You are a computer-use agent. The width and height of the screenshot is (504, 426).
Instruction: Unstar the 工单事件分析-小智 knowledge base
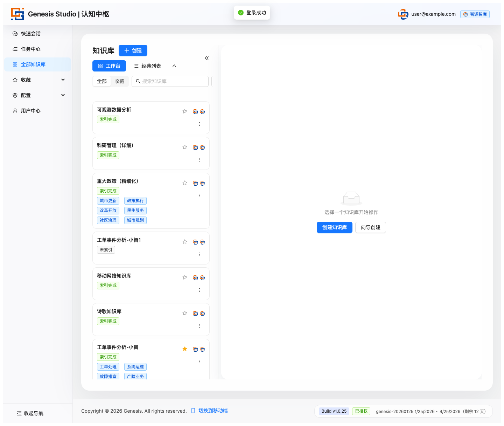click(185, 349)
